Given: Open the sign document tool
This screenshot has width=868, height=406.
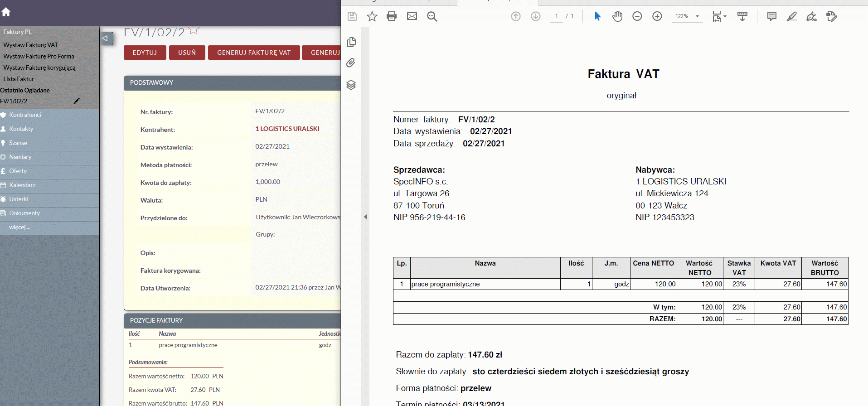Looking at the screenshot, I should pyautogui.click(x=812, y=16).
